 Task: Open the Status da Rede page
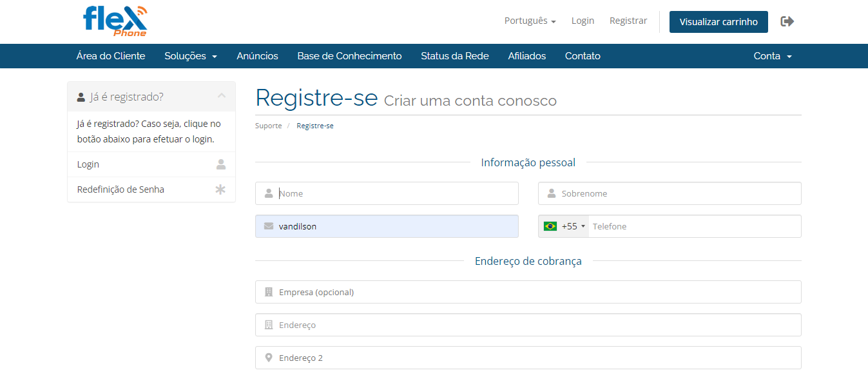point(454,56)
